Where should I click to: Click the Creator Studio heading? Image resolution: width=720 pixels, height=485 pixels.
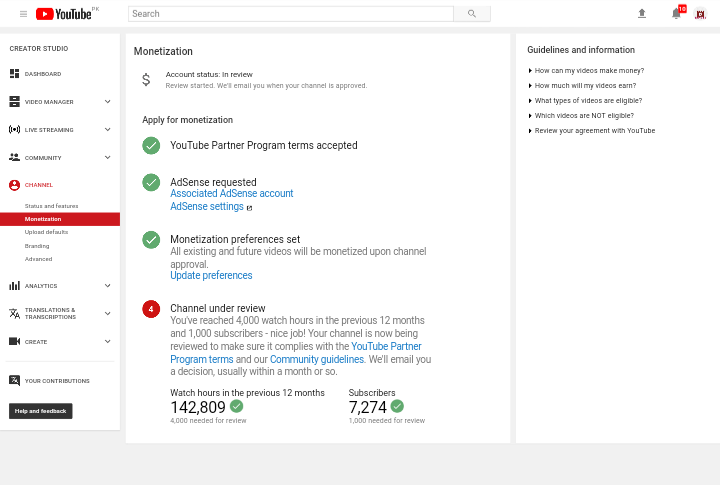[x=39, y=49]
